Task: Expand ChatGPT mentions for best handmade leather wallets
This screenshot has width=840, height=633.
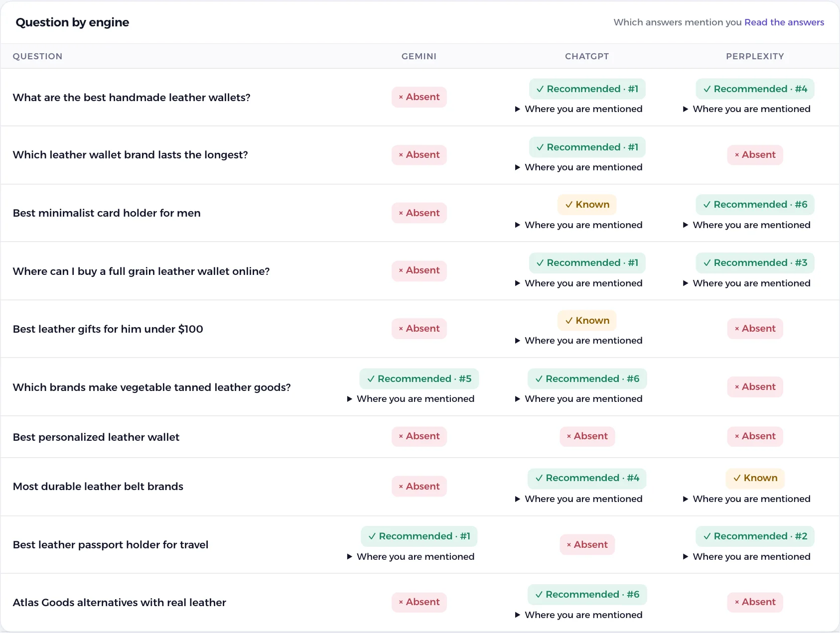Action: 578,109
